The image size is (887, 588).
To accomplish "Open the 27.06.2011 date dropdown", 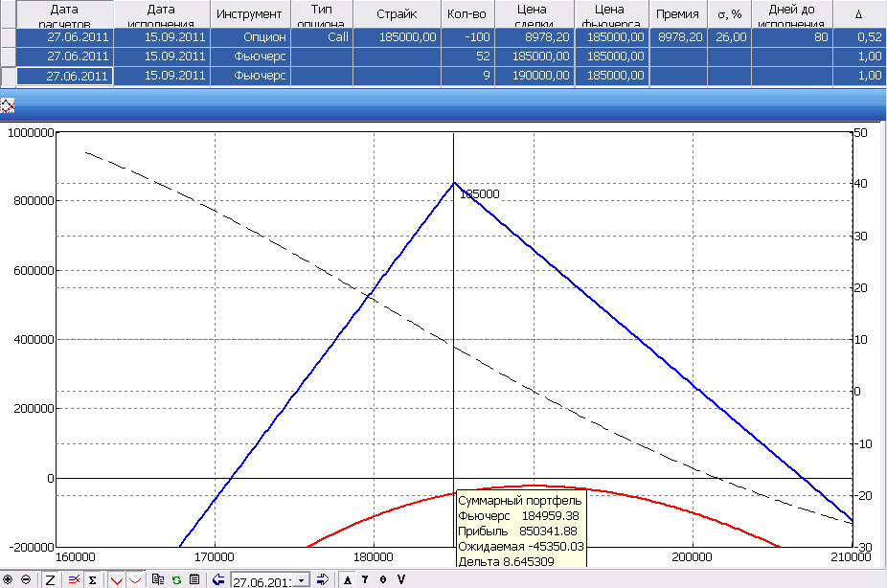I will click(x=303, y=580).
